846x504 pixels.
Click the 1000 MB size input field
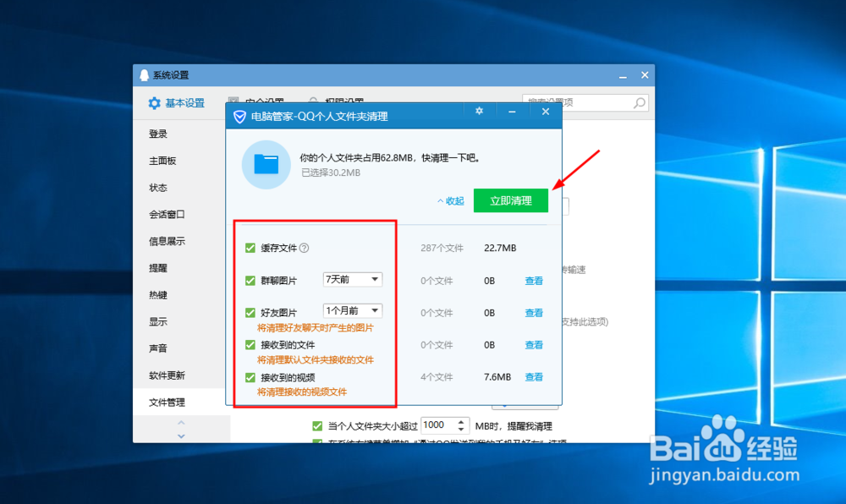438,425
